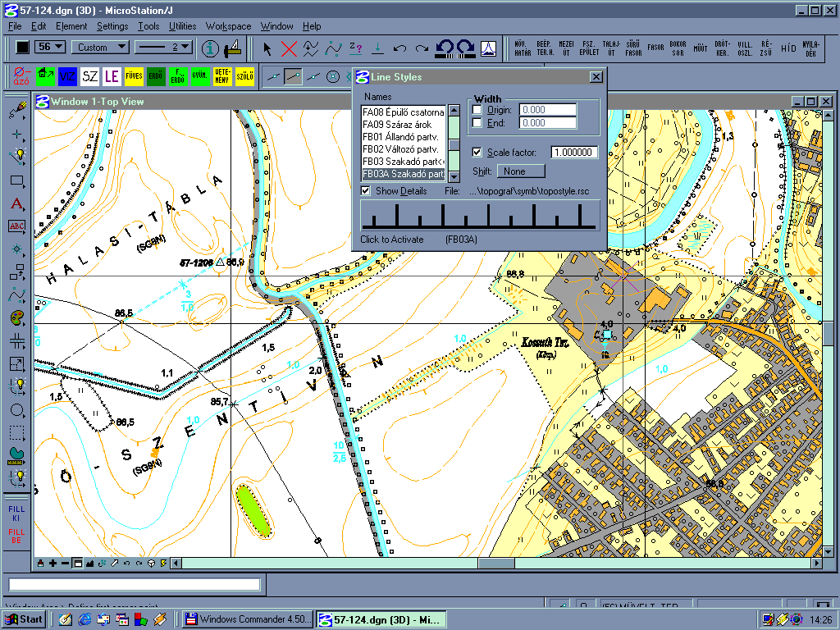The width and height of the screenshot is (840, 630).
Task: Enable the End width checkbox
Action: coord(477,123)
